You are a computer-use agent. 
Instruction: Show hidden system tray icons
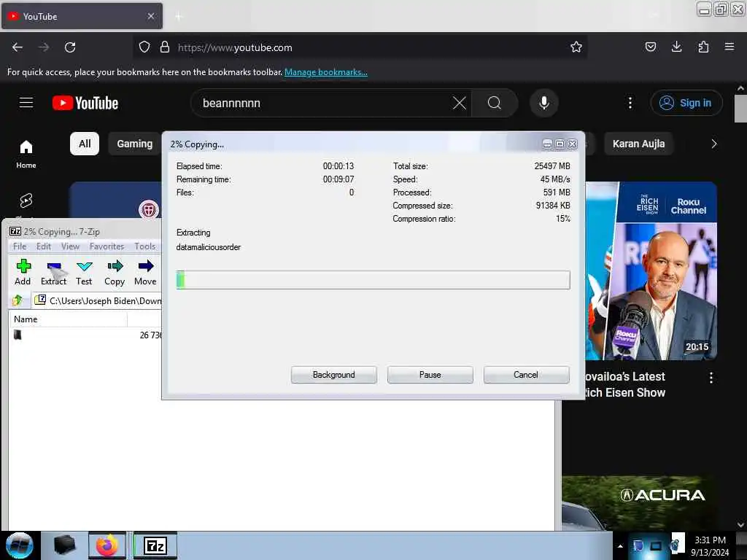click(x=620, y=546)
